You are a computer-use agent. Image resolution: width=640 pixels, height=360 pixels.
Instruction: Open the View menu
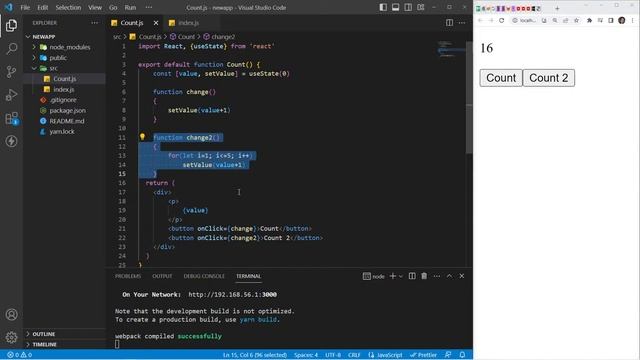95,7
